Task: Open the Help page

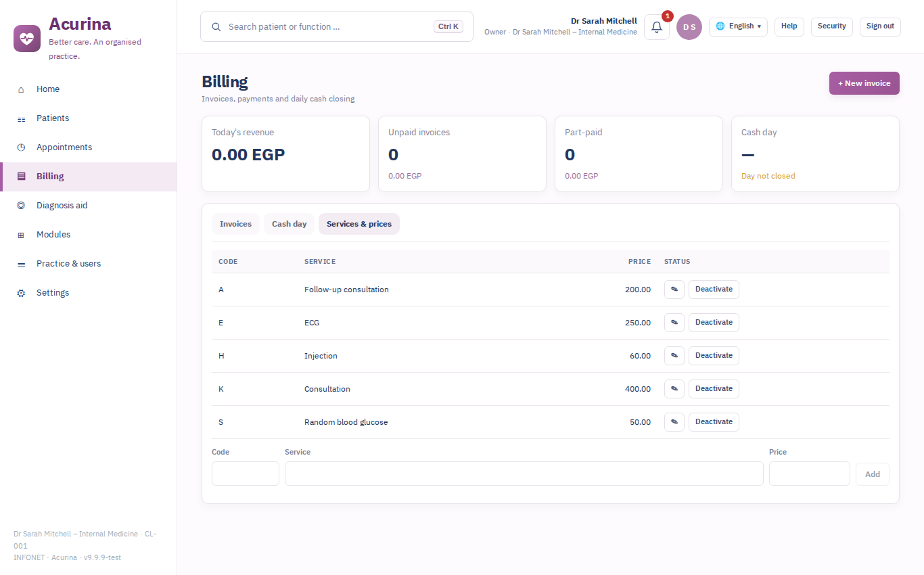Action: point(789,26)
